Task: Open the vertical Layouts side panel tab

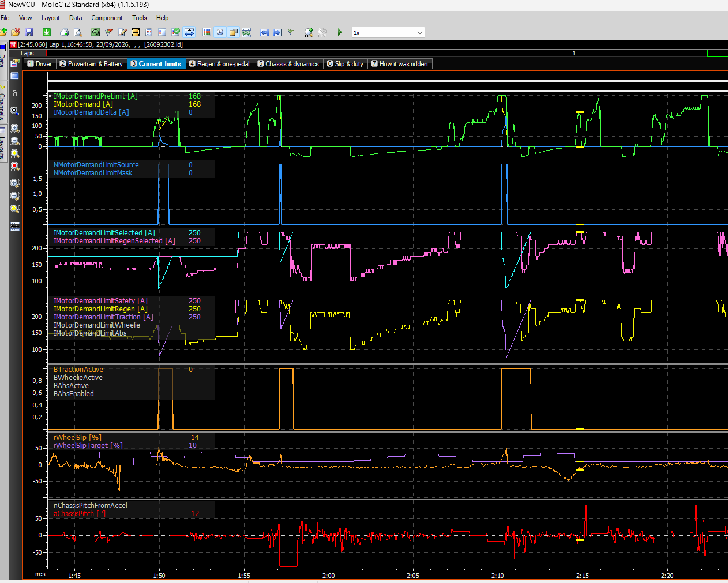Action: (3, 144)
